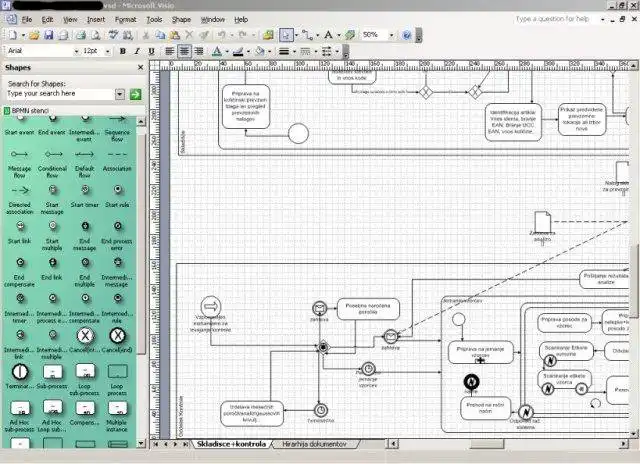640x464 pixels.
Task: Expand the line weight dropdown arrow
Action: point(294,52)
